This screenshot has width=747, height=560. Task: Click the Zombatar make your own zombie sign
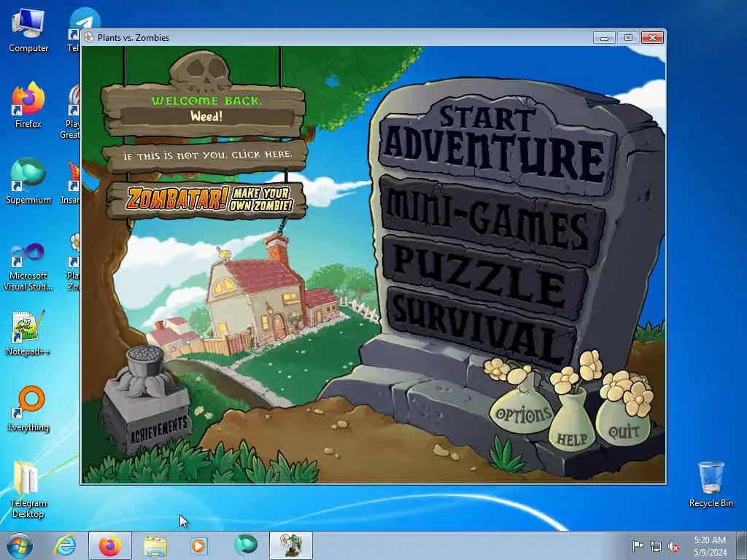pos(208,199)
